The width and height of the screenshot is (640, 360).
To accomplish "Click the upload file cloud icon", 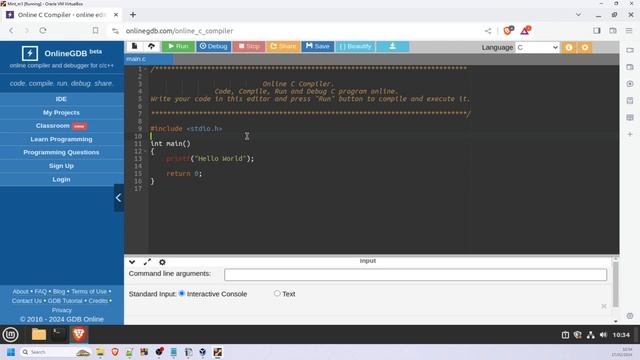I will tap(151, 46).
